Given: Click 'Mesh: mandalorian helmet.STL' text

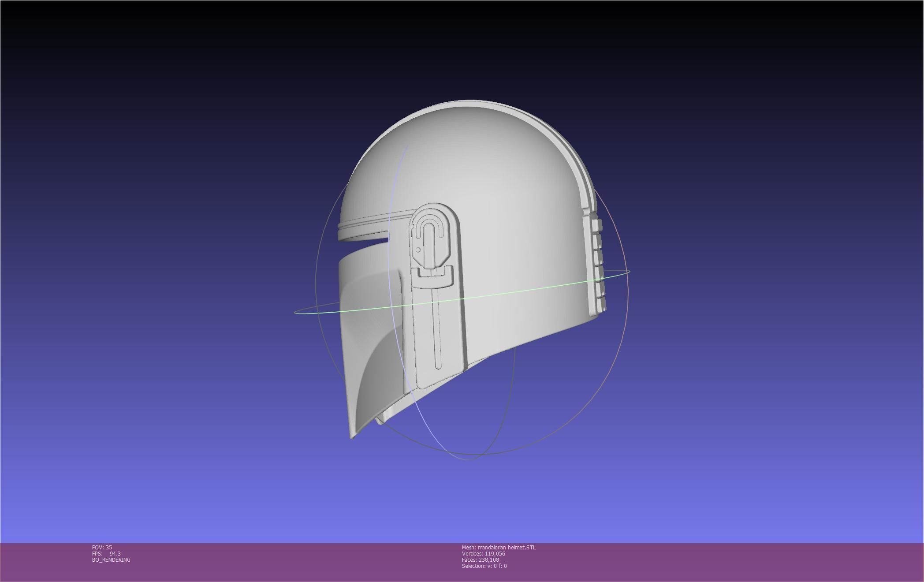Looking at the screenshot, I should 499,547.
